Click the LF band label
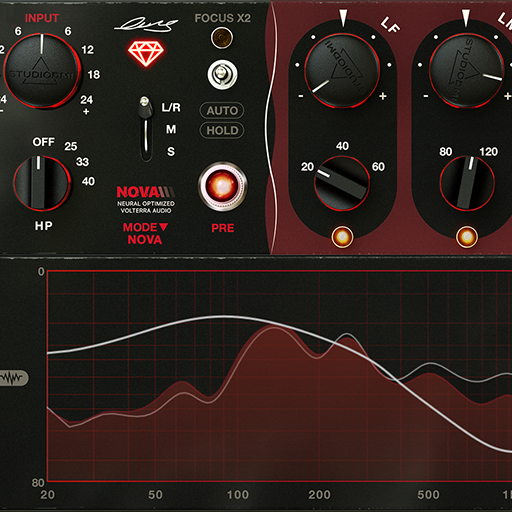 click(390, 25)
